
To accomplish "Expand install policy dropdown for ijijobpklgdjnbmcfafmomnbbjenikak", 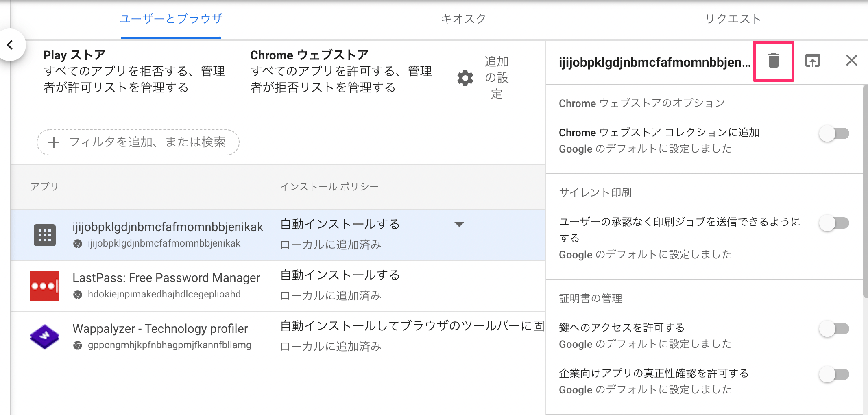I will pos(459,224).
